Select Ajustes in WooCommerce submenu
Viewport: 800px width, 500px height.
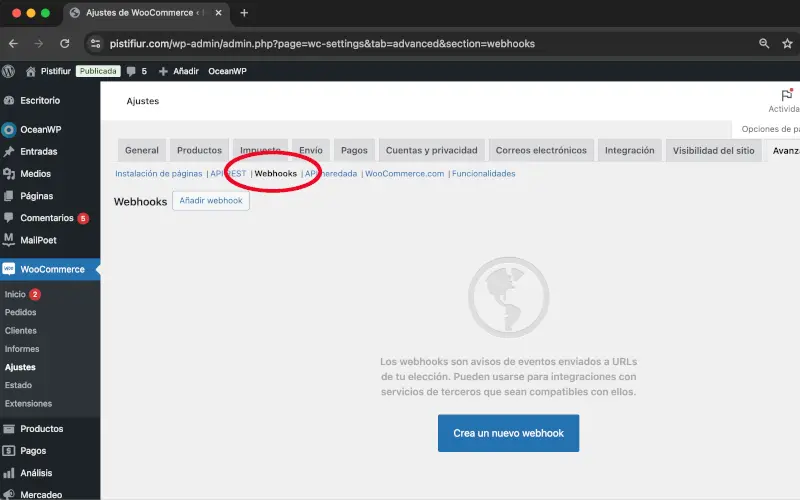tap(20, 367)
